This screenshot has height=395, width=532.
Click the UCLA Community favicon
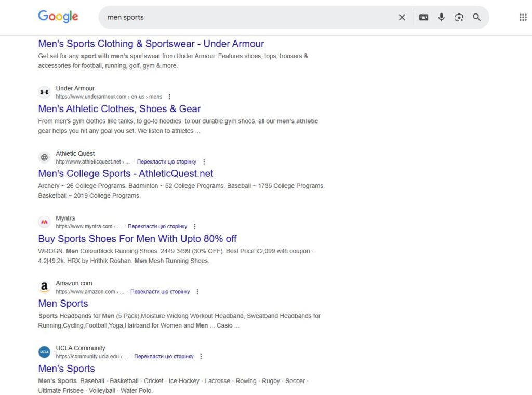44,351
